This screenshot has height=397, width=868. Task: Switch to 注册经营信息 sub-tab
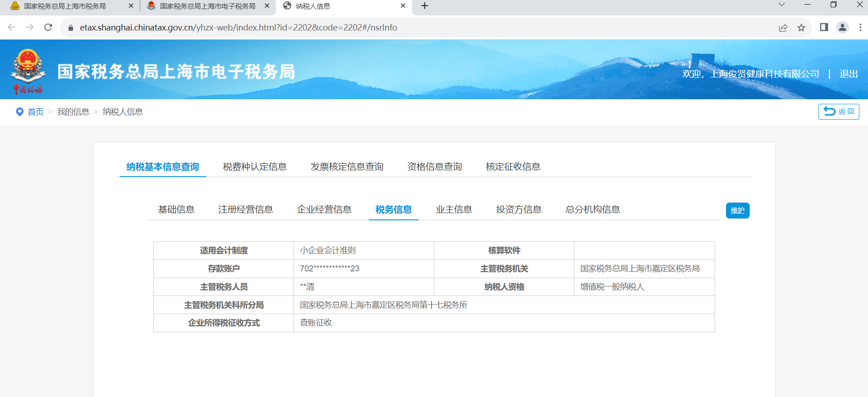pyautogui.click(x=245, y=209)
